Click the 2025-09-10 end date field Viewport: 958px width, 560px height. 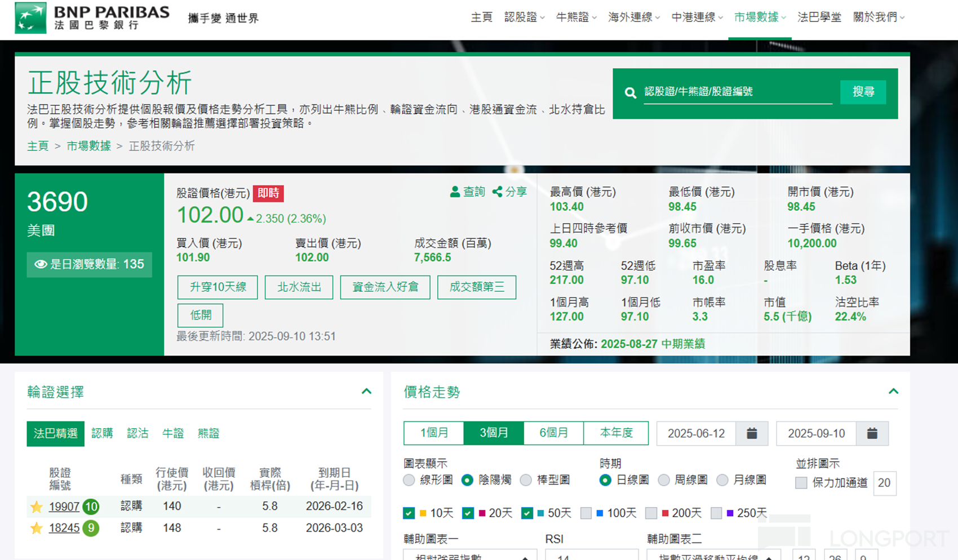816,433
